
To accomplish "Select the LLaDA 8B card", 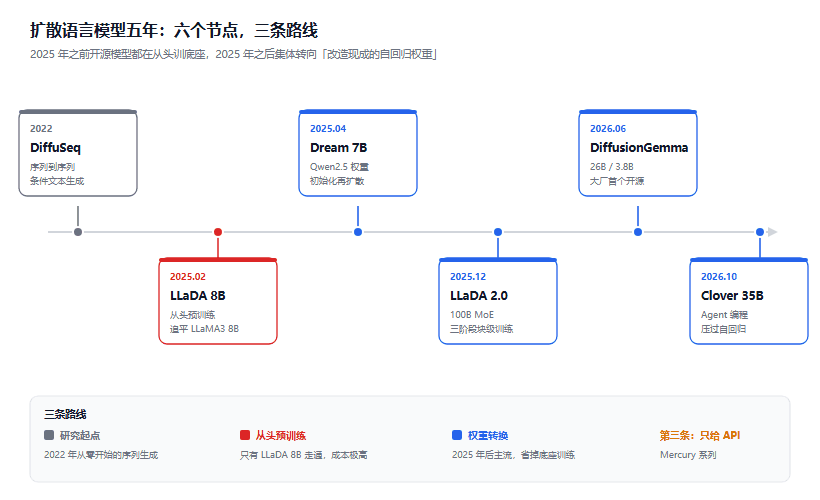I will click(218, 301).
